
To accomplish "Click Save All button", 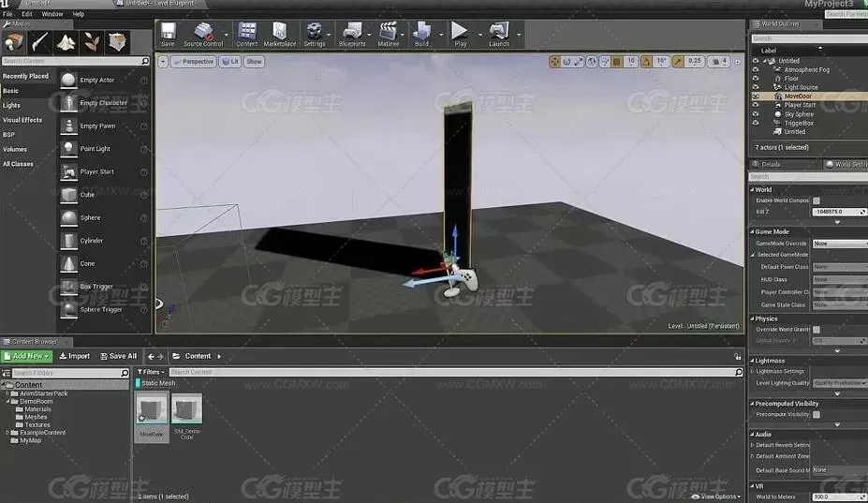I will (x=119, y=356).
